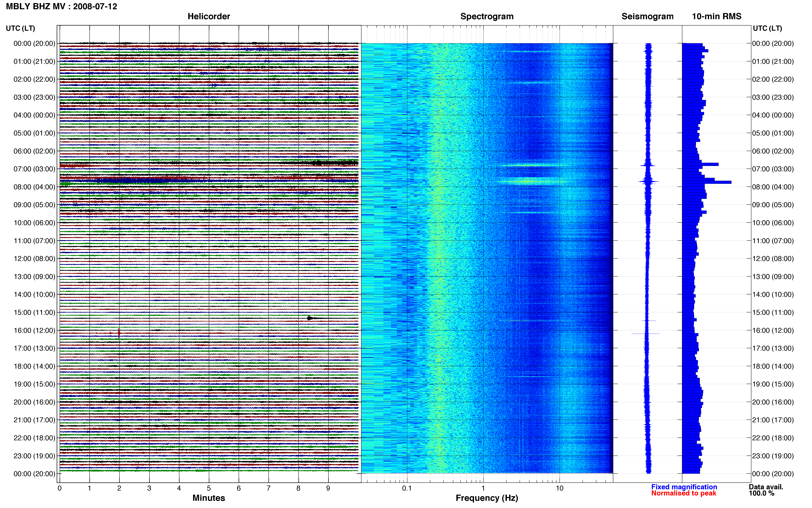This screenshot has width=812, height=508.
Task: Click the seismogram spike near 16:10
Action: [645, 334]
